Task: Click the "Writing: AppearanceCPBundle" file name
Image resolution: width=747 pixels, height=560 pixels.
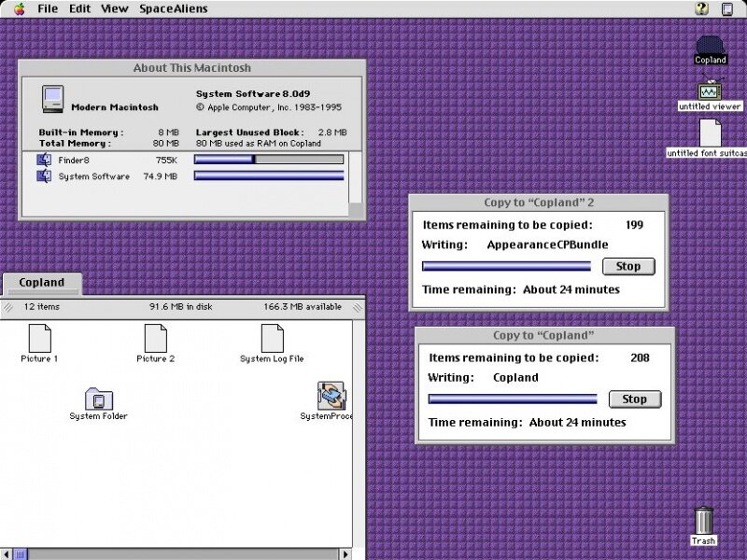Action: click(547, 245)
